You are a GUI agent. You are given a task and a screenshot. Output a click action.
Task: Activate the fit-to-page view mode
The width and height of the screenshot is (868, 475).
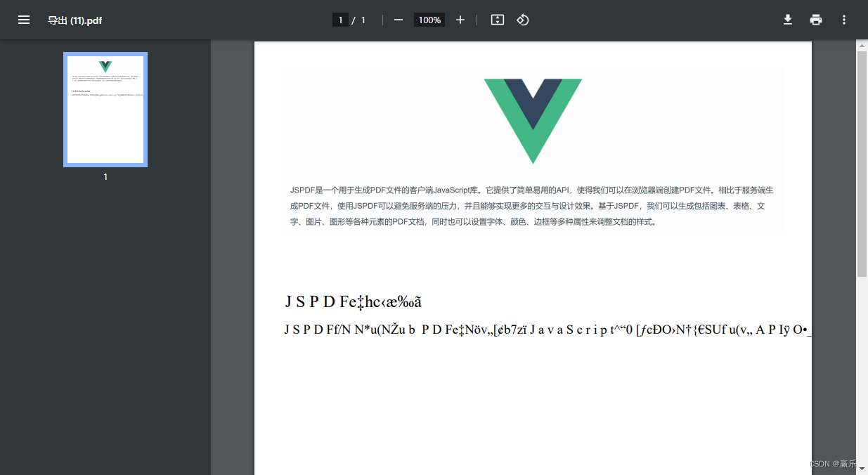pyautogui.click(x=498, y=20)
